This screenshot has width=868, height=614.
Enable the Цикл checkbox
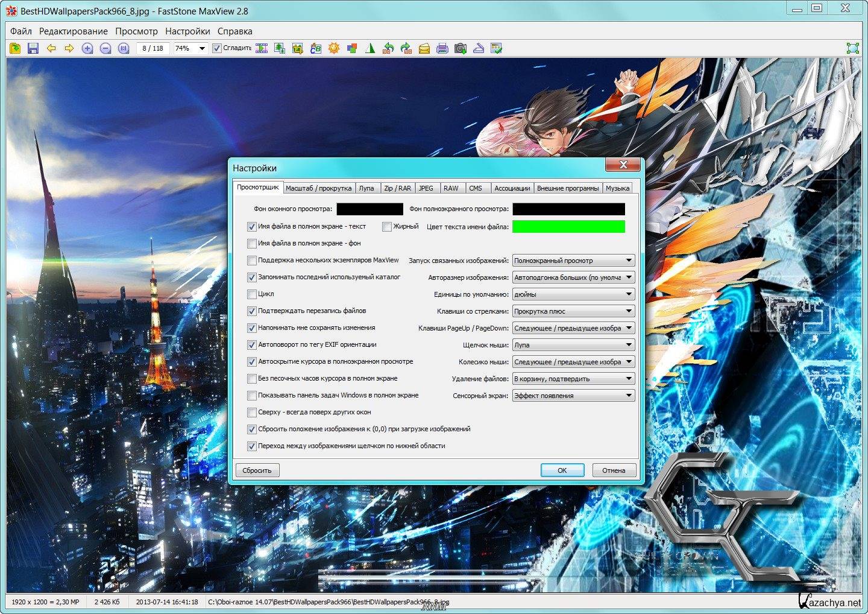point(252,294)
